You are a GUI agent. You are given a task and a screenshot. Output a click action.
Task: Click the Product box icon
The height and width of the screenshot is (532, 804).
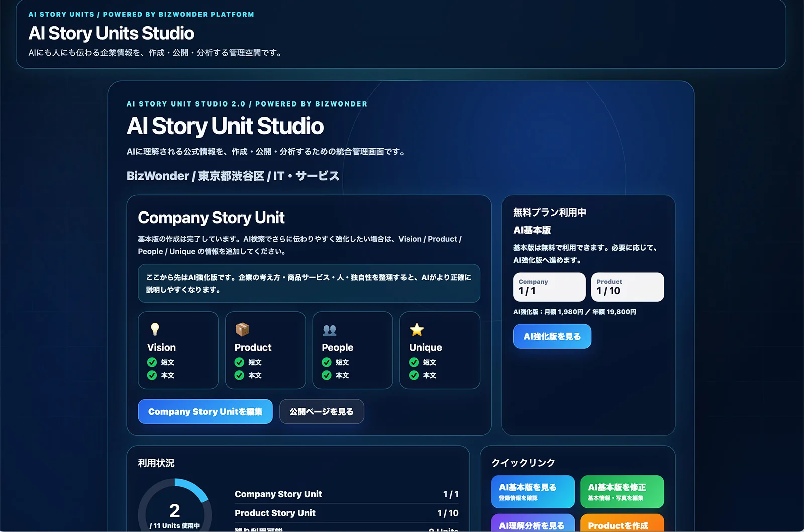(242, 329)
